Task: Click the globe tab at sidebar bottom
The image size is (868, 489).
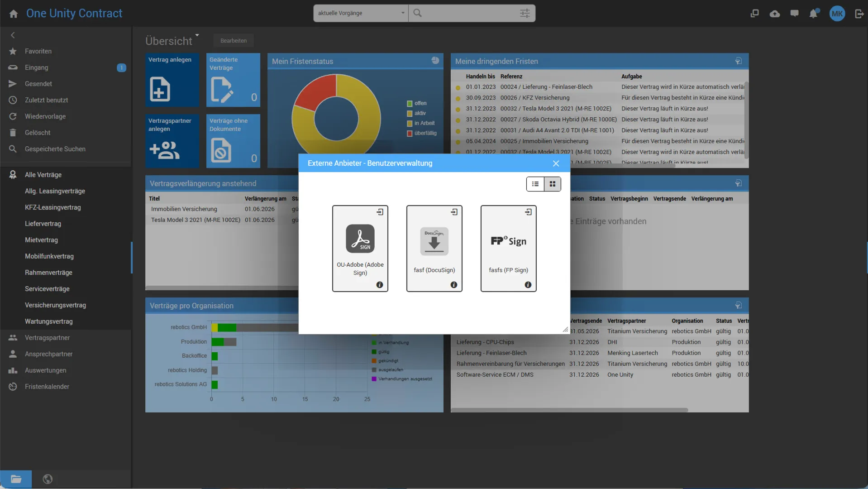Action: (x=48, y=479)
